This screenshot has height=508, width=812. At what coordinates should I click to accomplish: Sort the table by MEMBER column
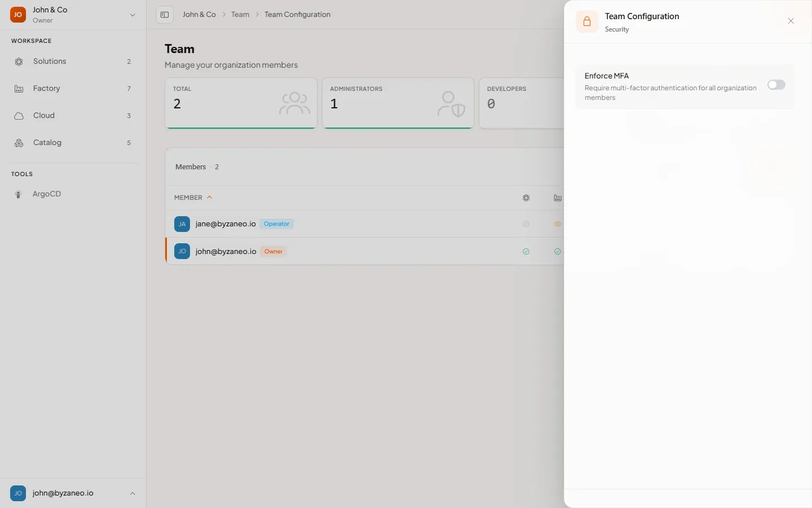(x=193, y=198)
